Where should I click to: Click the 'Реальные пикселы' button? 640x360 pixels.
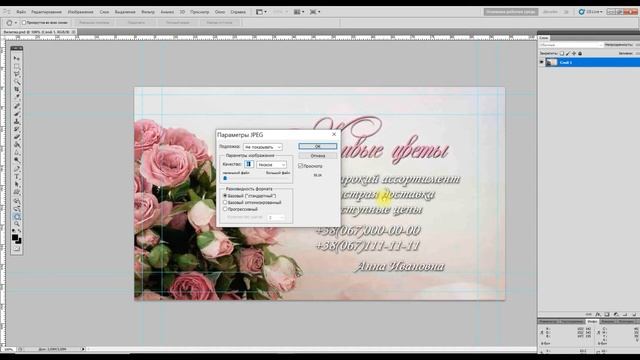tap(94, 23)
